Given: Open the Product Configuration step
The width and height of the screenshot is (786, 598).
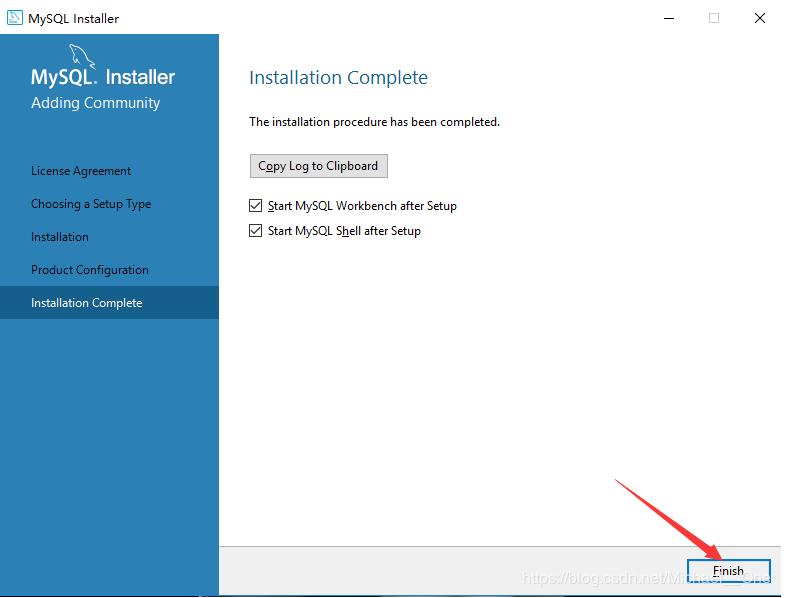Looking at the screenshot, I should (90, 270).
